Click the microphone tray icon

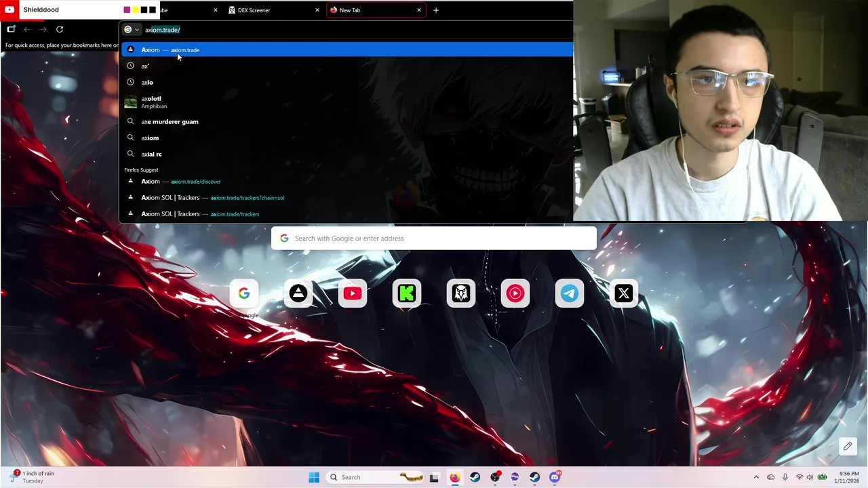[x=785, y=477]
